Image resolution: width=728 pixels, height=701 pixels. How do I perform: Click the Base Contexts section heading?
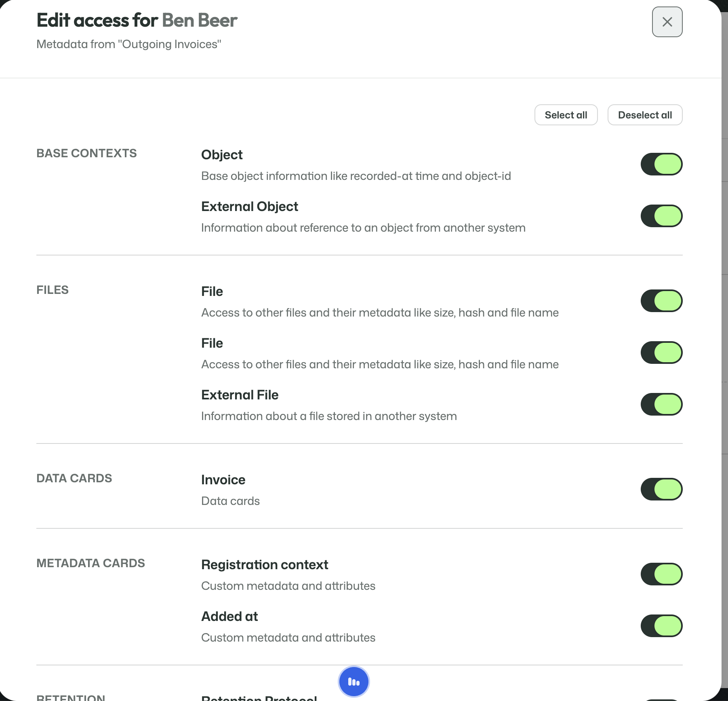click(86, 153)
